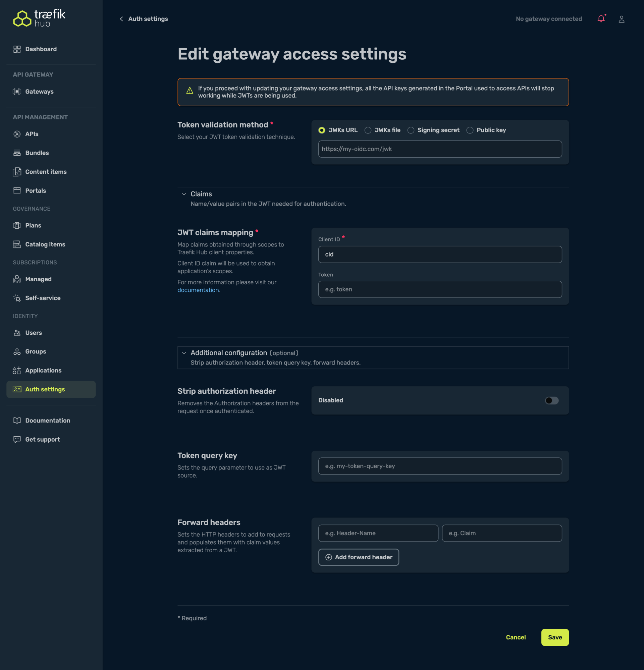Open APIs menu item
The height and width of the screenshot is (670, 644).
point(51,134)
